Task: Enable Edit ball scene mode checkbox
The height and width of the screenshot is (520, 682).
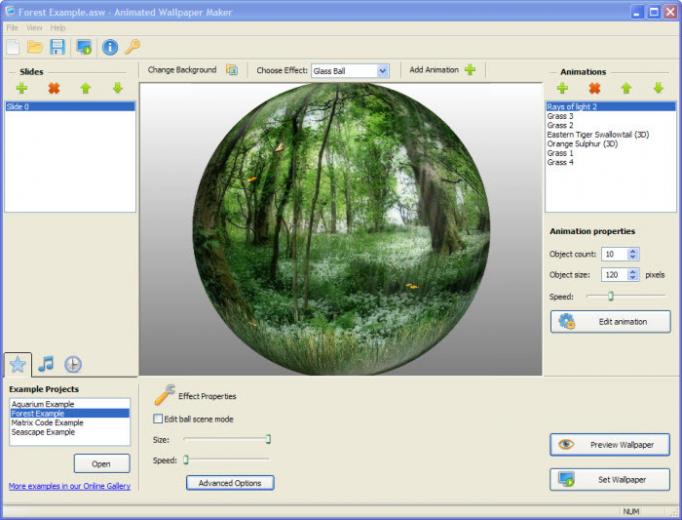Action: pos(158,419)
